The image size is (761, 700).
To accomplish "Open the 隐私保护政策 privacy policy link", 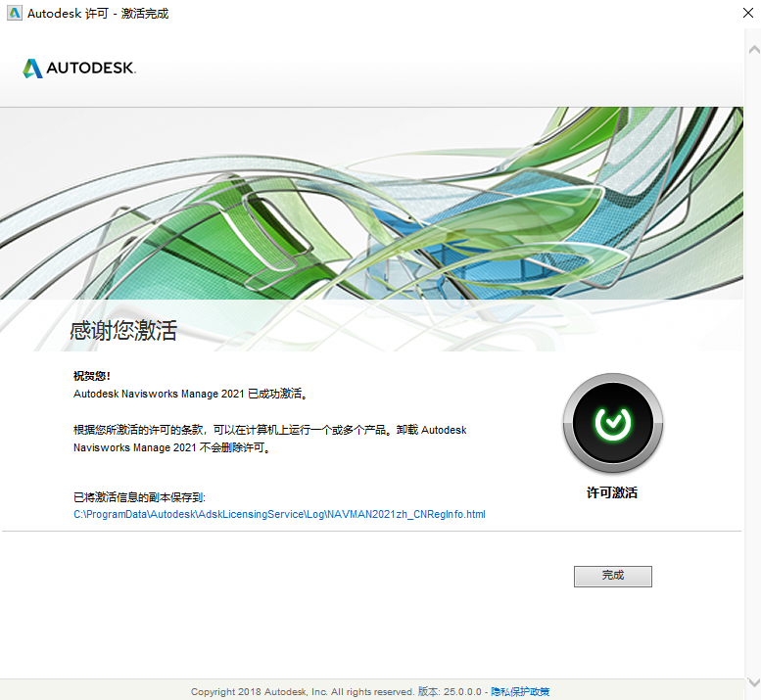I will pyautogui.click(x=520, y=691).
